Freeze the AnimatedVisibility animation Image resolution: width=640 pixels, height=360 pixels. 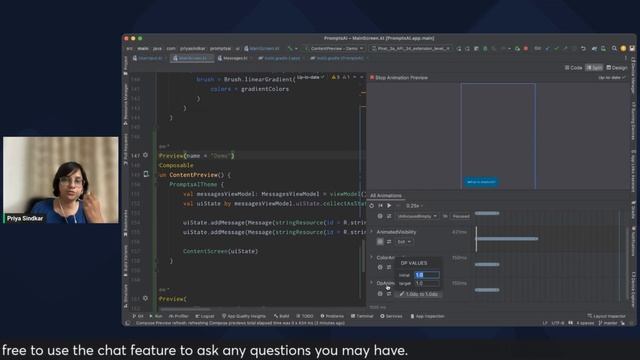tap(380, 242)
